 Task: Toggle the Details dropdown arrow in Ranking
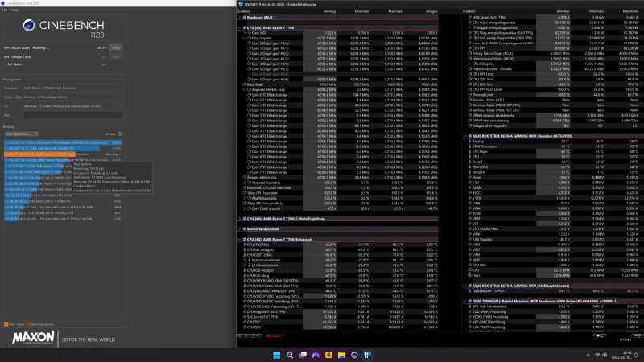(x=120, y=134)
